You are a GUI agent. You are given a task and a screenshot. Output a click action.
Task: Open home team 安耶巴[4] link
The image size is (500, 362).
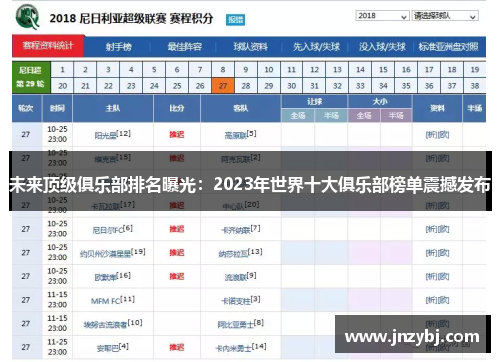point(113,347)
